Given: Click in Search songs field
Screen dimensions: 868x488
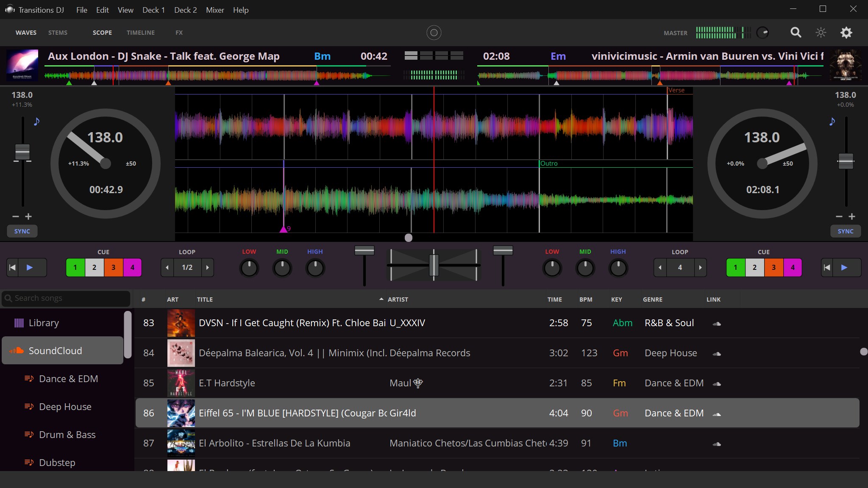Looking at the screenshot, I should tap(66, 298).
